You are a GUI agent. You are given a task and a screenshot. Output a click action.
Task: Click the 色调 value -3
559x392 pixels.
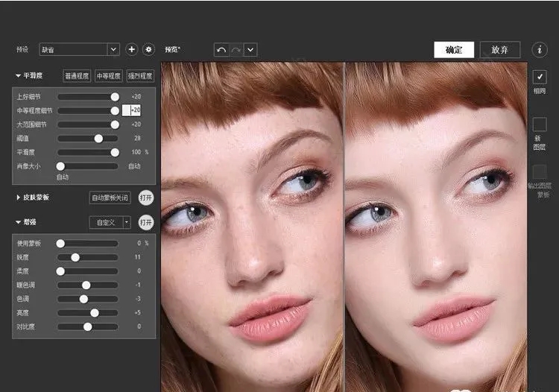[138, 299]
